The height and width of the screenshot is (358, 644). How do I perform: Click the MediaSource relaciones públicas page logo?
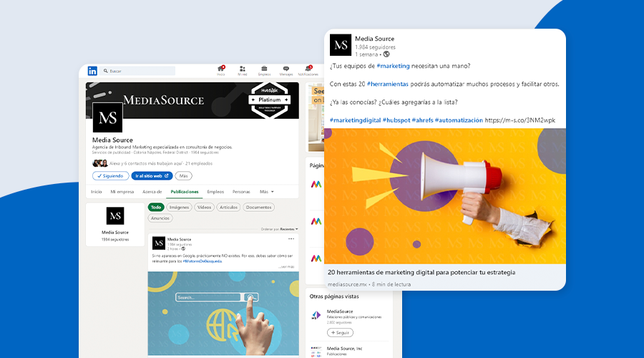coord(316,315)
